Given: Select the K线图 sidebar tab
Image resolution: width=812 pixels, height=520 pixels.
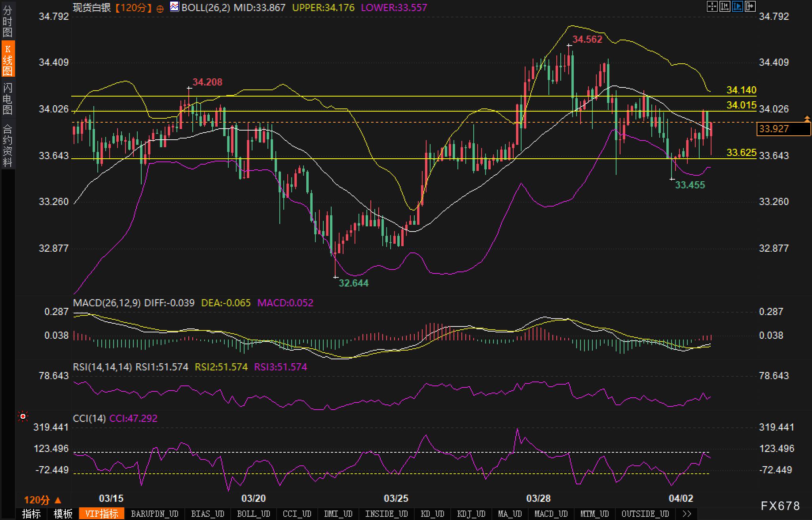Looking at the screenshot, I should (x=8, y=60).
